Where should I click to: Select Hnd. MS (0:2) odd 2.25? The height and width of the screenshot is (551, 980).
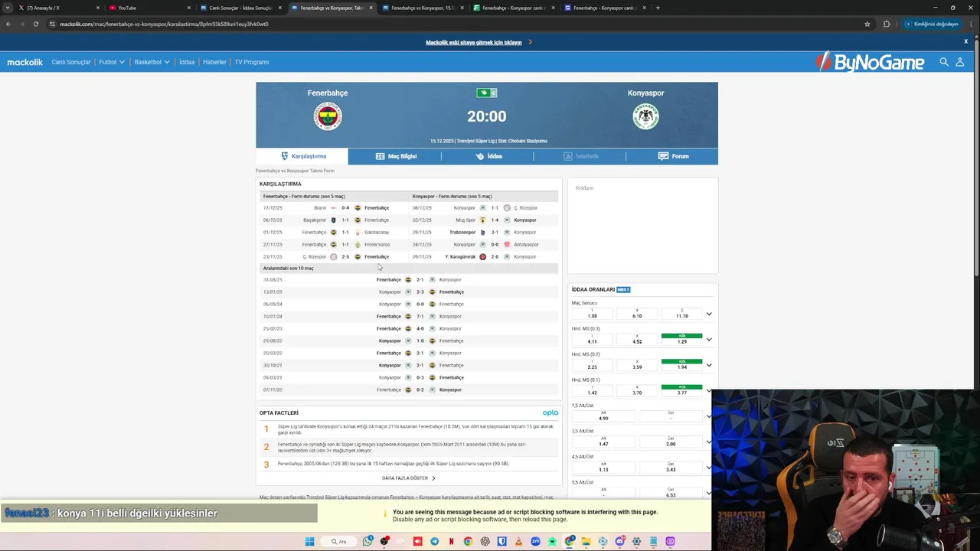pyautogui.click(x=592, y=367)
